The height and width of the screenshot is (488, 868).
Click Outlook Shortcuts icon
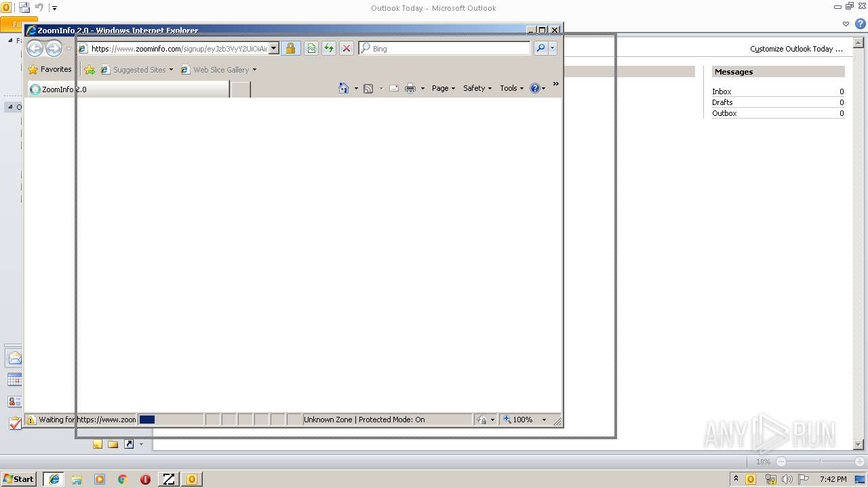[x=128, y=444]
